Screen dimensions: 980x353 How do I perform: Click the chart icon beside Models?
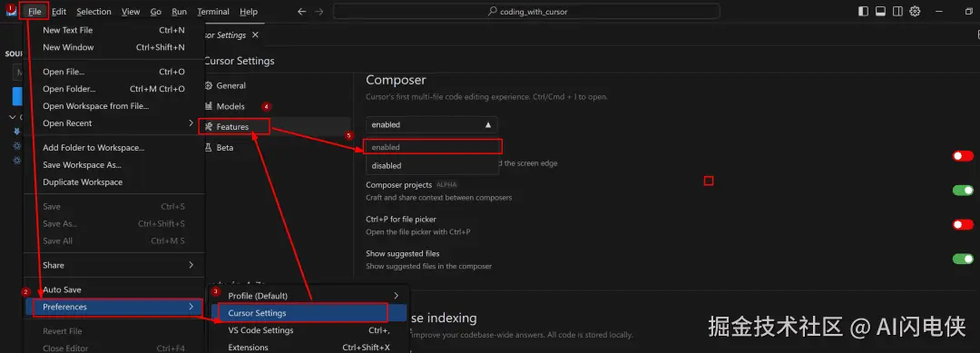pyautogui.click(x=209, y=106)
